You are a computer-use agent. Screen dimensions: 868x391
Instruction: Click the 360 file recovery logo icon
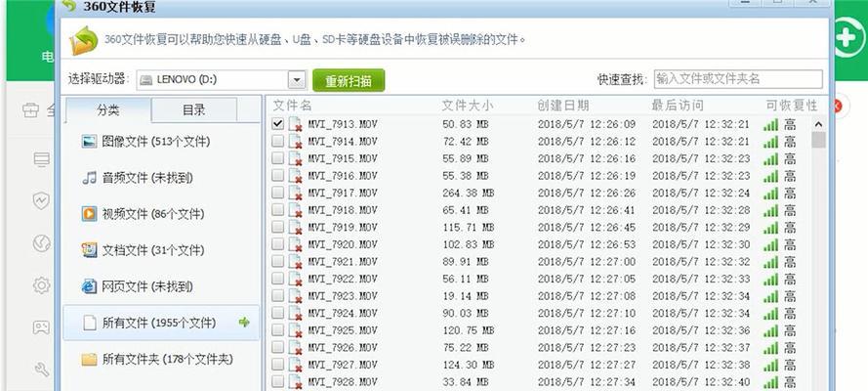pos(68,6)
